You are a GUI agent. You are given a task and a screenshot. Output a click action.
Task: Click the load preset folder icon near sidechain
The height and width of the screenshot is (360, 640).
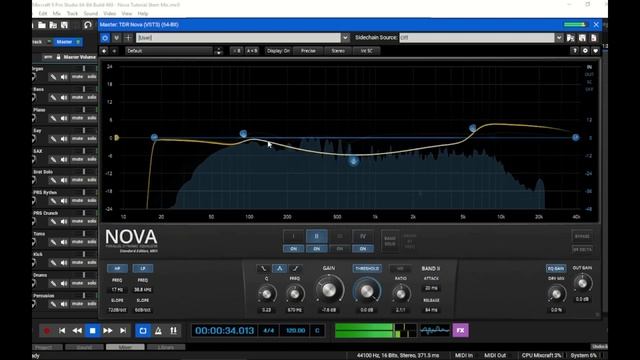[571, 38]
